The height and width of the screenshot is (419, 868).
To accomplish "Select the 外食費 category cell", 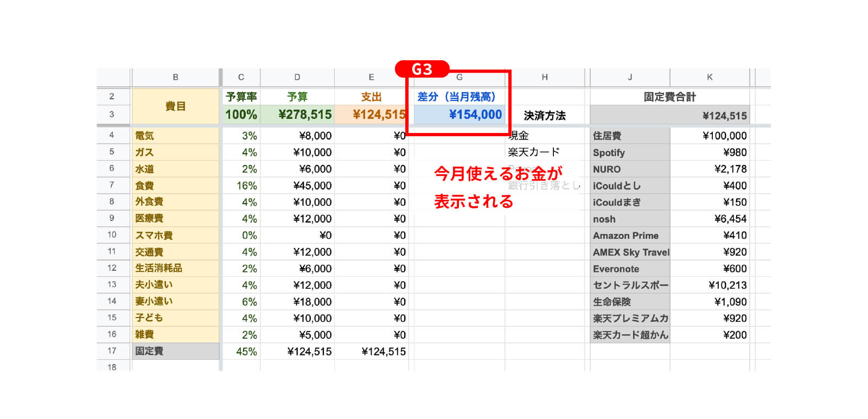I will pos(175,202).
